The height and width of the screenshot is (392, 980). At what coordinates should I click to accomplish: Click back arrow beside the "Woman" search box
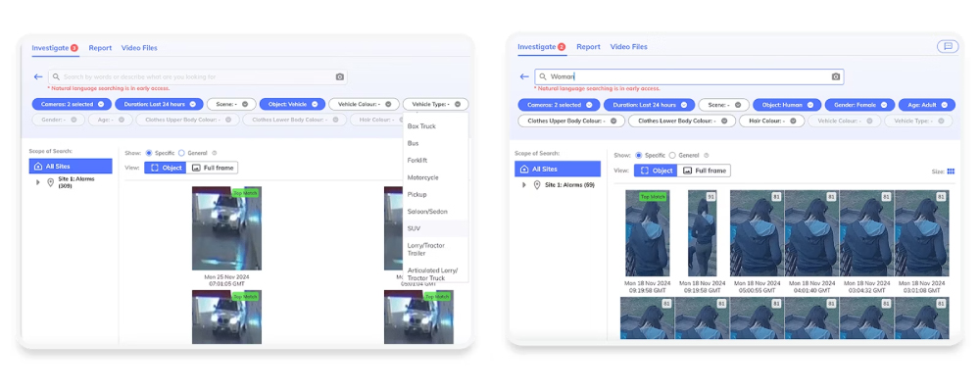pyautogui.click(x=524, y=76)
